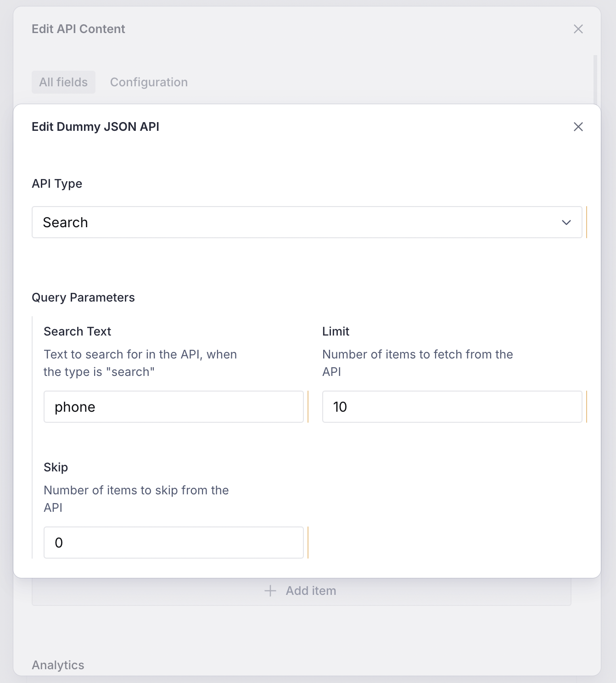Click inside the Search Text input showing phone
Viewport: 616px width, 683px height.
click(x=173, y=407)
